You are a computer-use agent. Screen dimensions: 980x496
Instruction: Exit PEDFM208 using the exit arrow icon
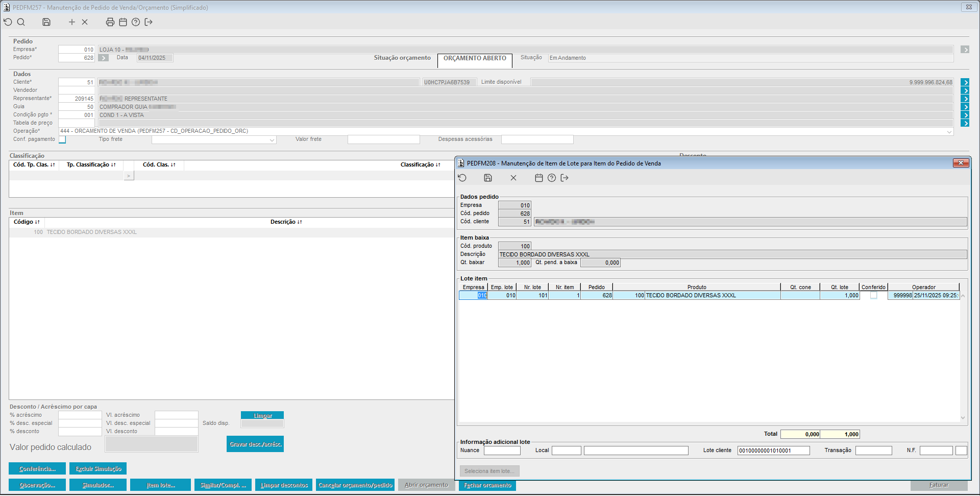565,178
